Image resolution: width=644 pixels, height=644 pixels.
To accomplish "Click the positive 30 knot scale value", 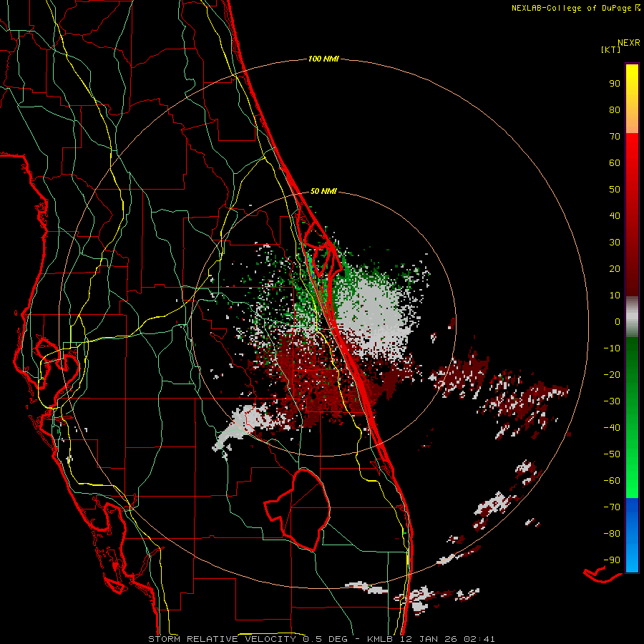I will 615,243.
